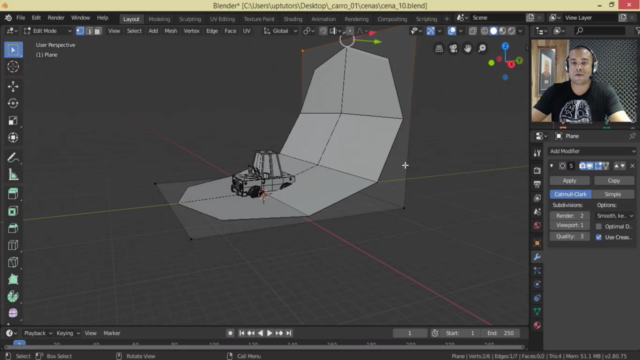Toggle X-ray view

point(473,31)
